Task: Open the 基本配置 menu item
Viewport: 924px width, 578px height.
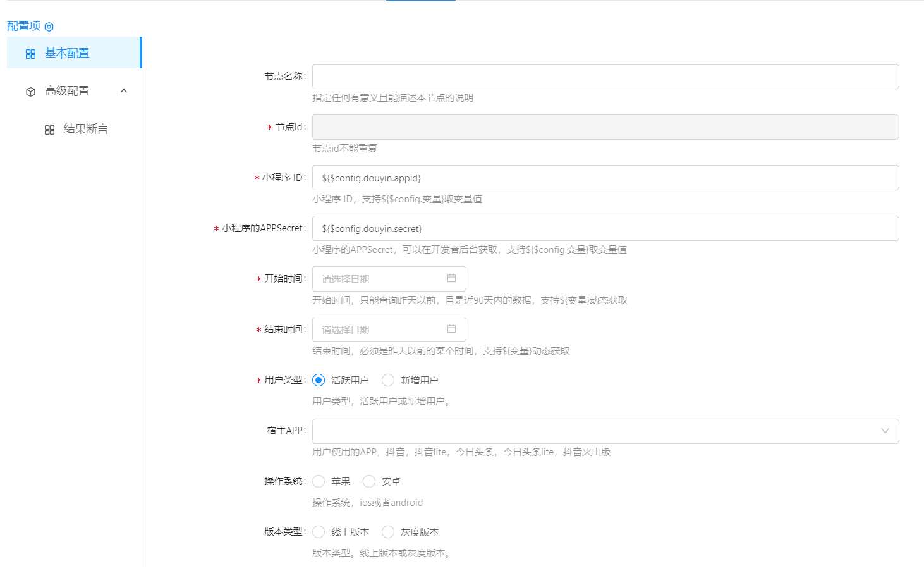Action: pyautogui.click(x=67, y=53)
